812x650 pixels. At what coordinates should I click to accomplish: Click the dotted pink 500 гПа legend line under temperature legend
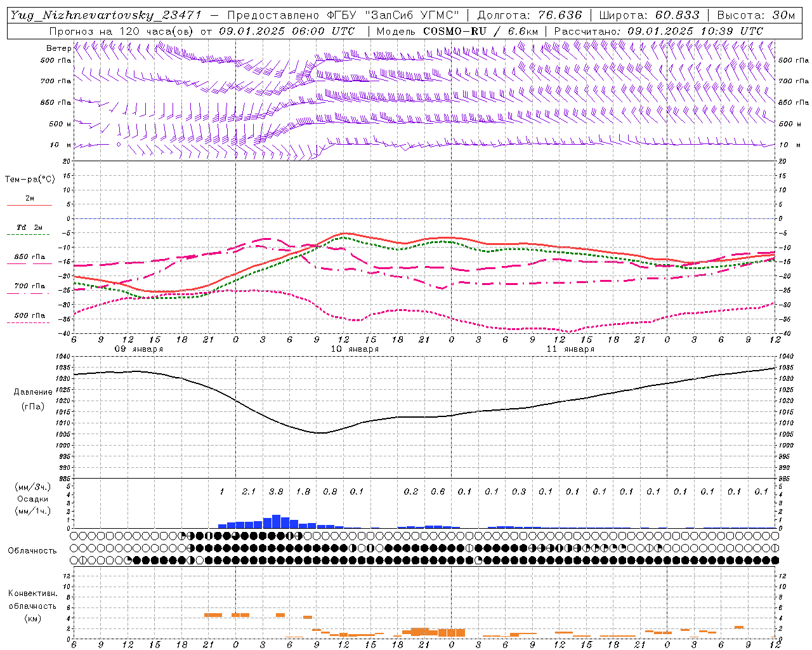click(x=29, y=322)
